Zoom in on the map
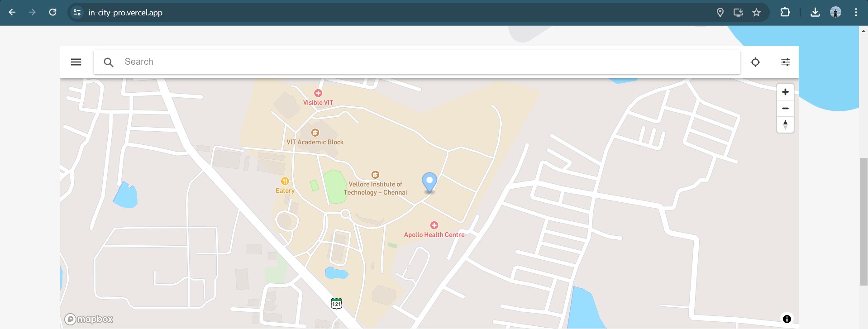 tap(785, 92)
